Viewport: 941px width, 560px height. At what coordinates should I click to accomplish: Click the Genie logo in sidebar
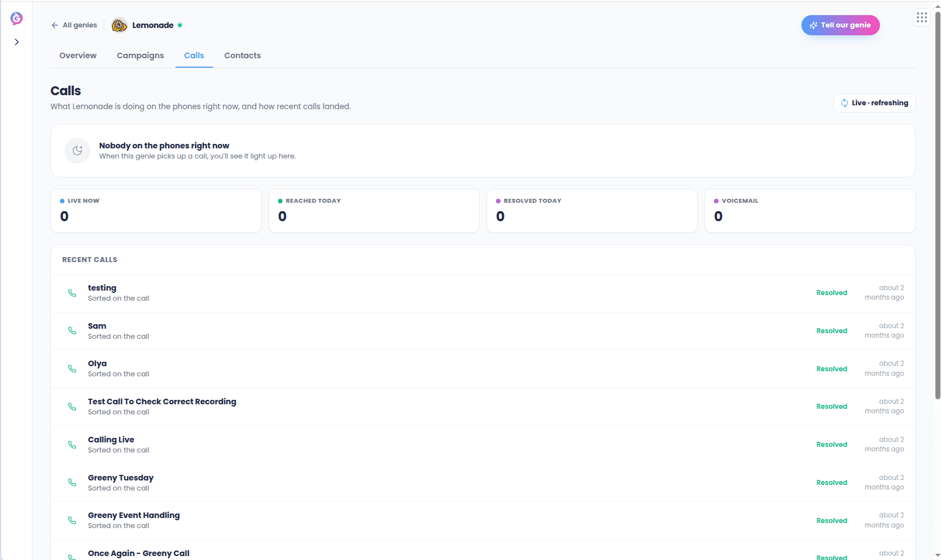tap(16, 18)
